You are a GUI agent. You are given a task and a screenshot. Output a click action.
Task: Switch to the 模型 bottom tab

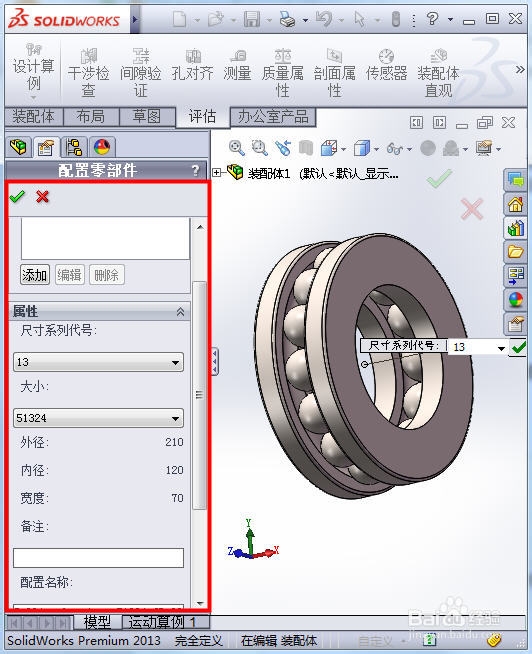[x=97, y=622]
